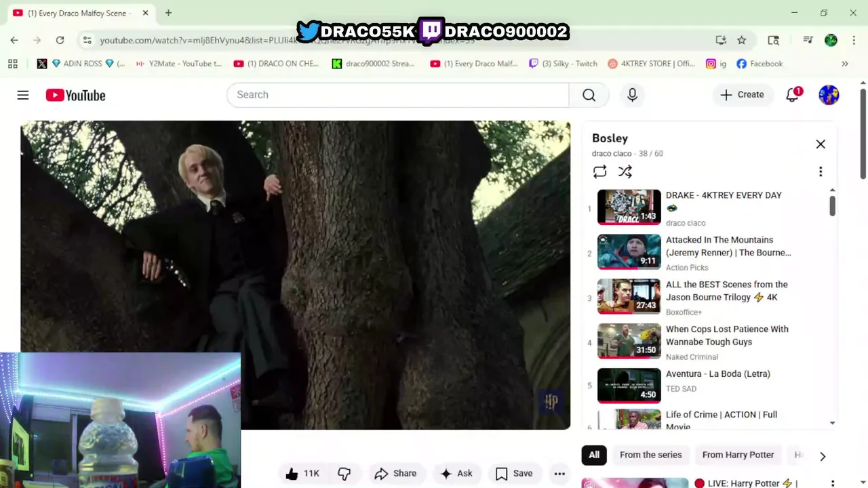Like the video with thumbs up
This screenshot has height=488, width=868.
(x=302, y=474)
